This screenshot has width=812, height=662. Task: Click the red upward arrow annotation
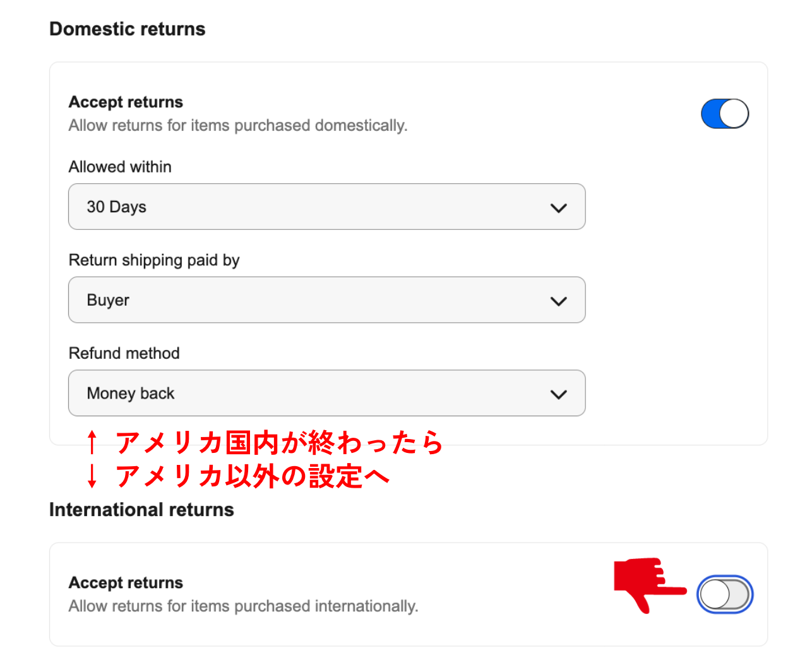[92, 442]
